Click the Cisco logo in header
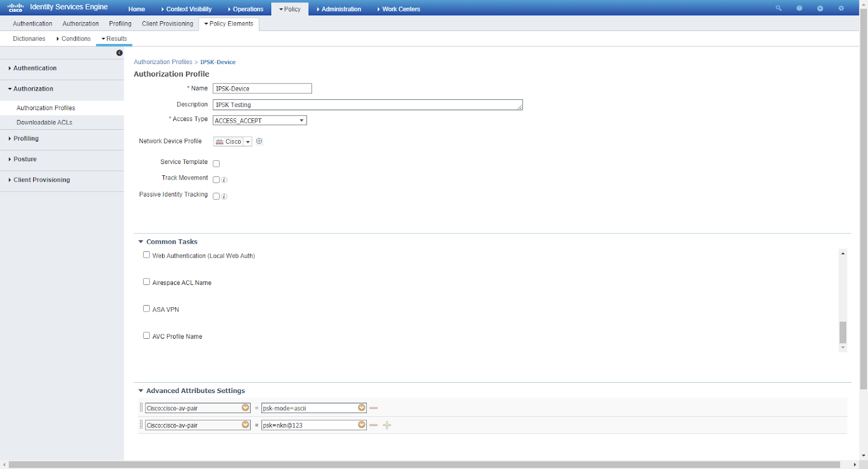Image resolution: width=868 pixels, height=469 pixels. (15, 8)
